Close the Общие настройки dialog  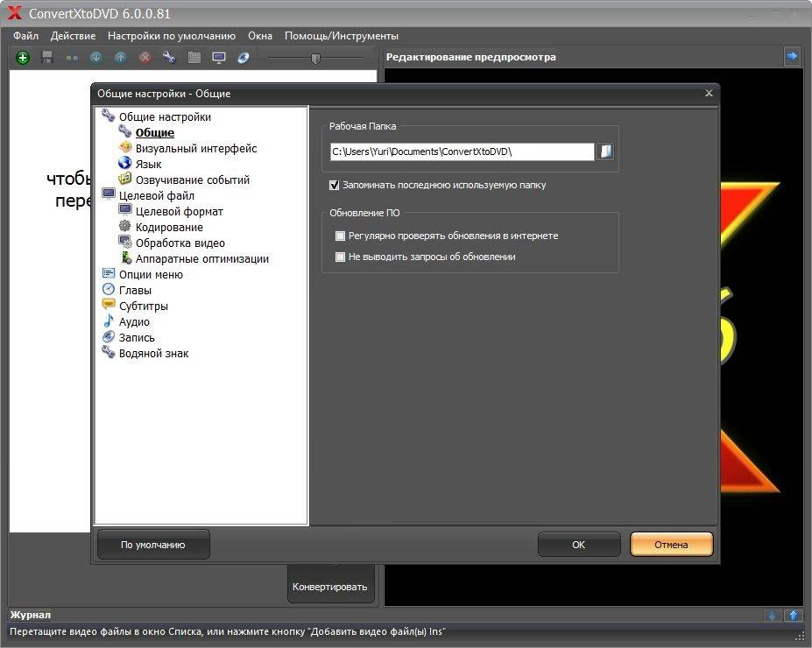pos(709,93)
